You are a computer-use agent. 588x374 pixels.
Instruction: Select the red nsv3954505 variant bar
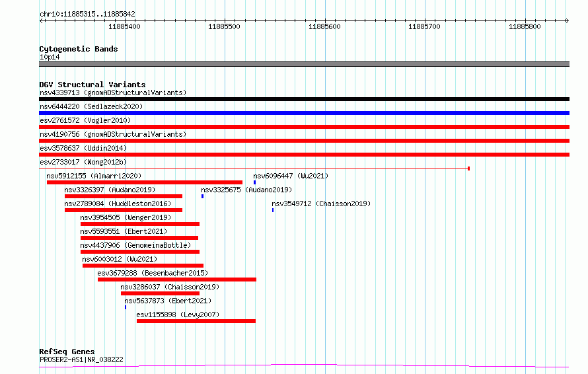click(140, 224)
